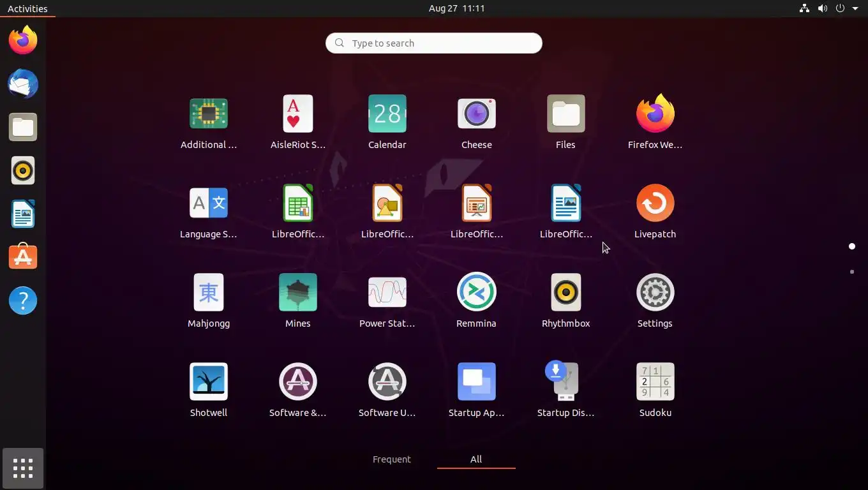Screen dimensions: 868x490
Task: Open Software & Updates
Action: point(298,382)
